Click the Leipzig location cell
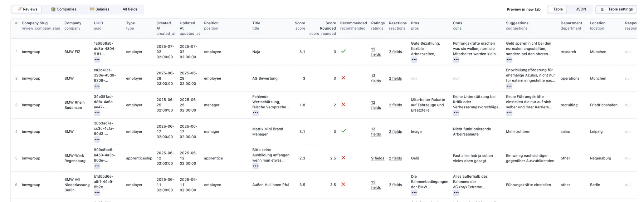 [x=596, y=132]
